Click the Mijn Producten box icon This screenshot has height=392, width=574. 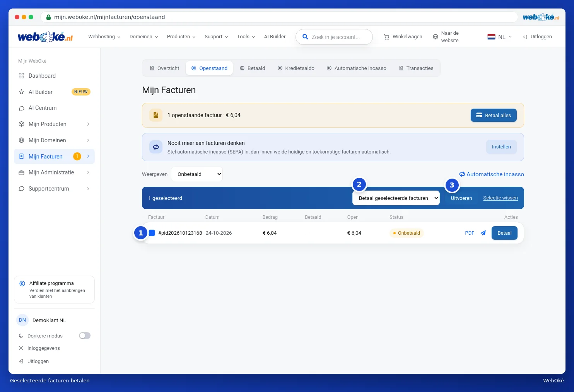[22, 124]
